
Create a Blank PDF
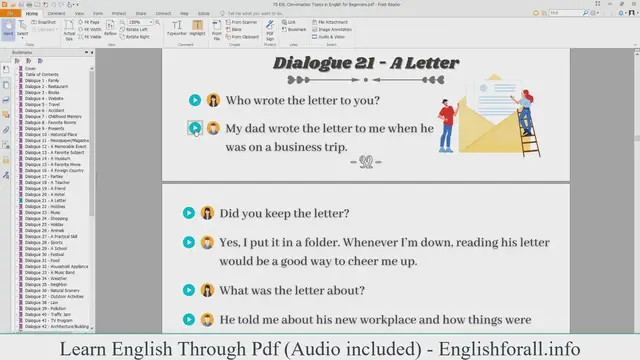[234, 29]
